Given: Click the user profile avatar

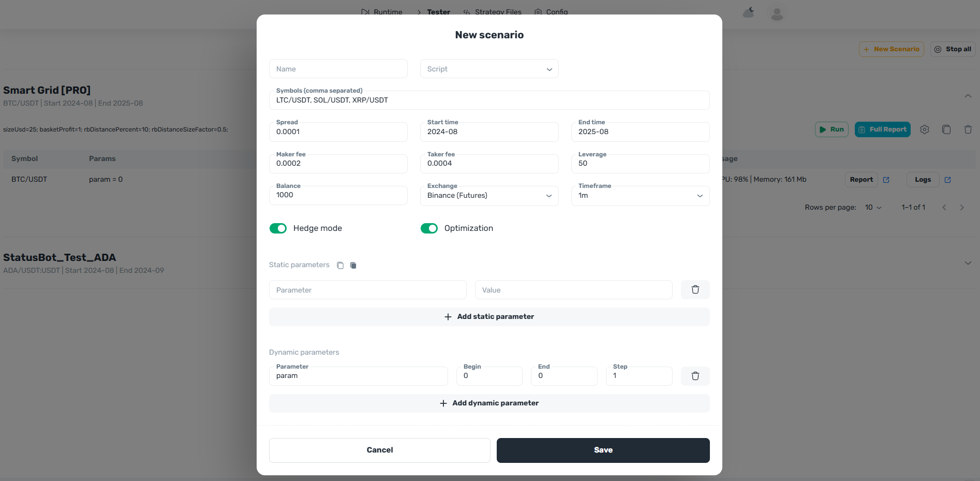Looking at the screenshot, I should point(777,13).
